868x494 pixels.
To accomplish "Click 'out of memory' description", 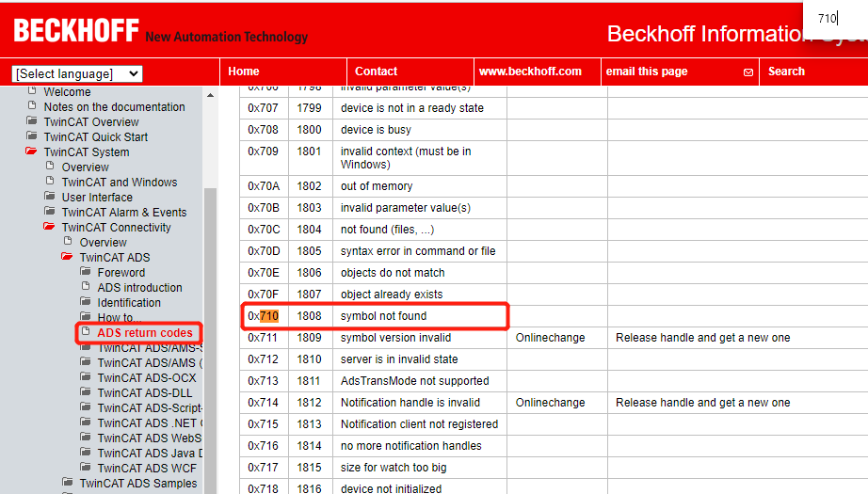I will tap(377, 186).
